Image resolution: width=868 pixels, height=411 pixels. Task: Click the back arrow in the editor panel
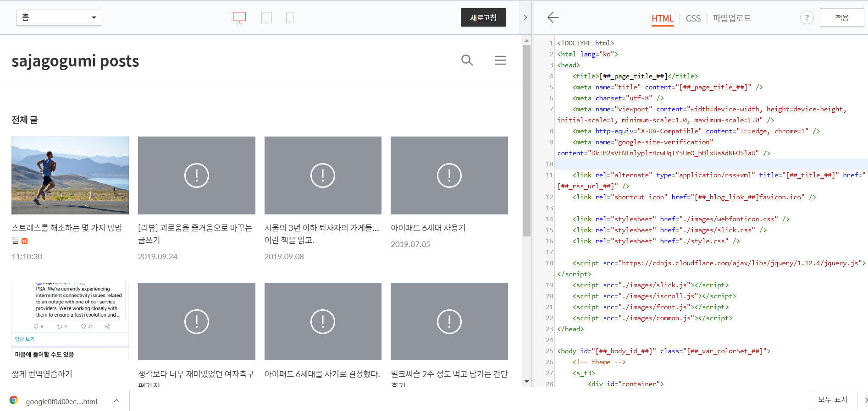point(553,17)
